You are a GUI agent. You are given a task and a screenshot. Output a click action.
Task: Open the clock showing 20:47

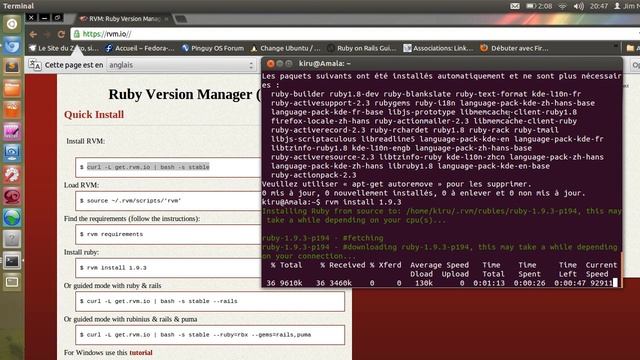pos(598,6)
